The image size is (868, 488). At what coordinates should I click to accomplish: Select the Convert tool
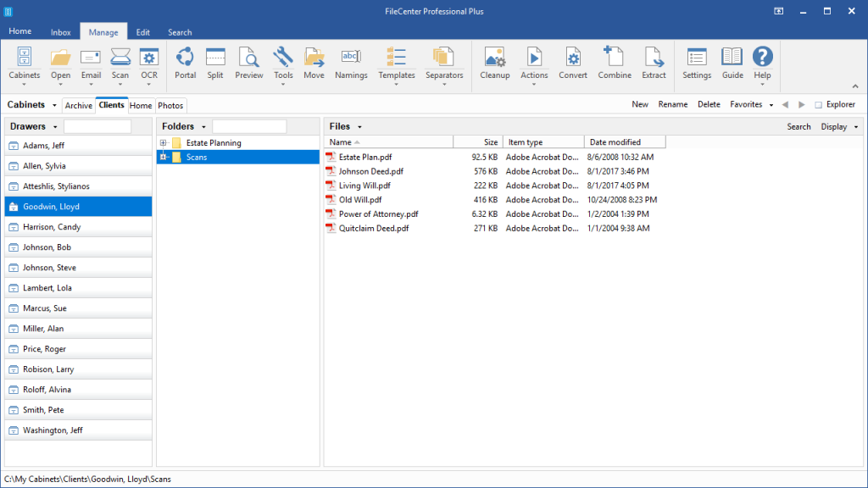point(573,64)
